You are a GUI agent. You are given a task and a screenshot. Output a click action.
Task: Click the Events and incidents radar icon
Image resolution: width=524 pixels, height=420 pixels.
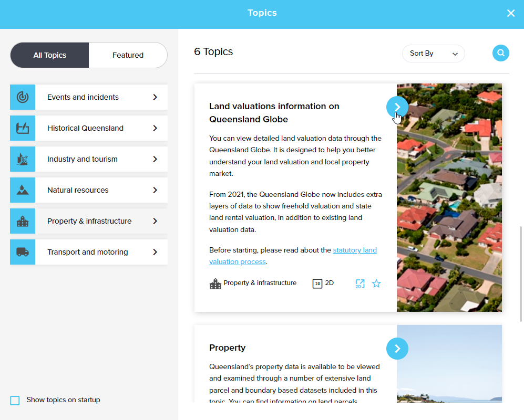pyautogui.click(x=23, y=97)
